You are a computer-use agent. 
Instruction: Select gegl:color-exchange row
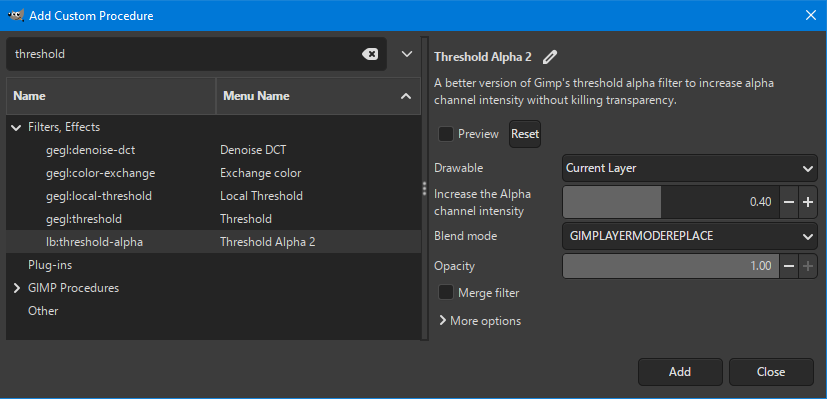pos(213,173)
